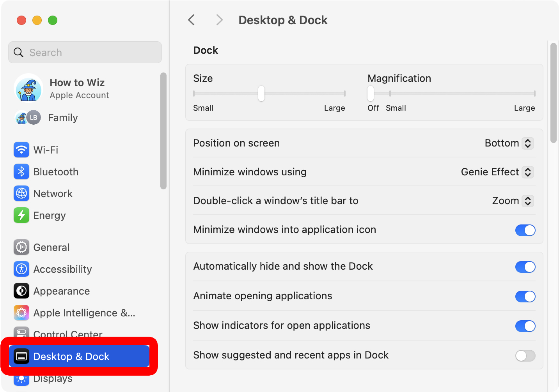Click the Search field in sidebar

[x=85, y=53]
